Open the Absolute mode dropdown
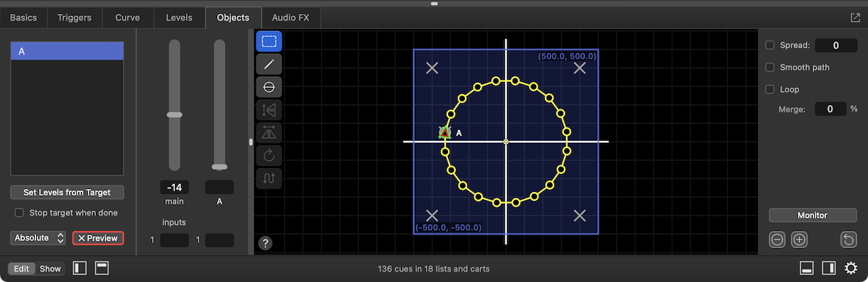The height and width of the screenshot is (282, 868). tap(38, 238)
